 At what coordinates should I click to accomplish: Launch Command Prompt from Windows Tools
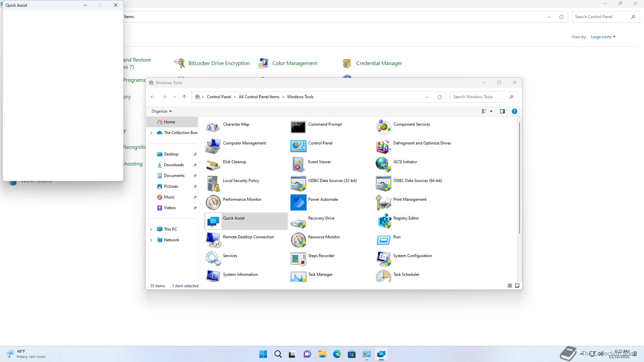(x=298, y=127)
